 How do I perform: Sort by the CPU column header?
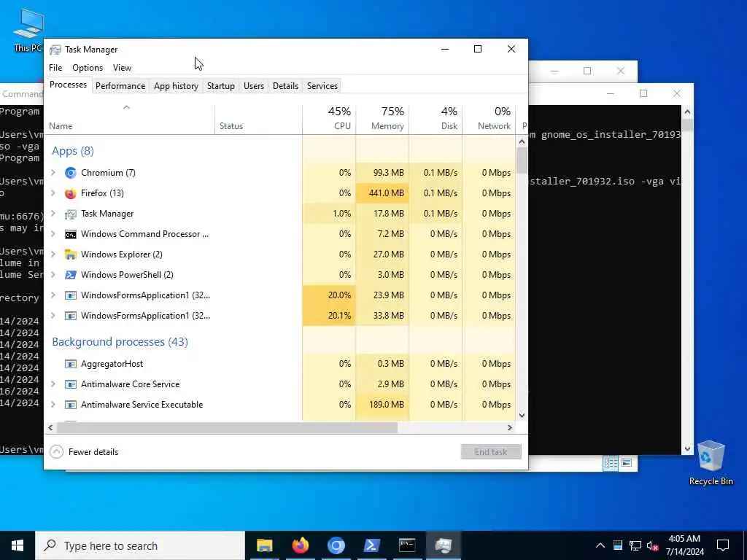[329, 119]
